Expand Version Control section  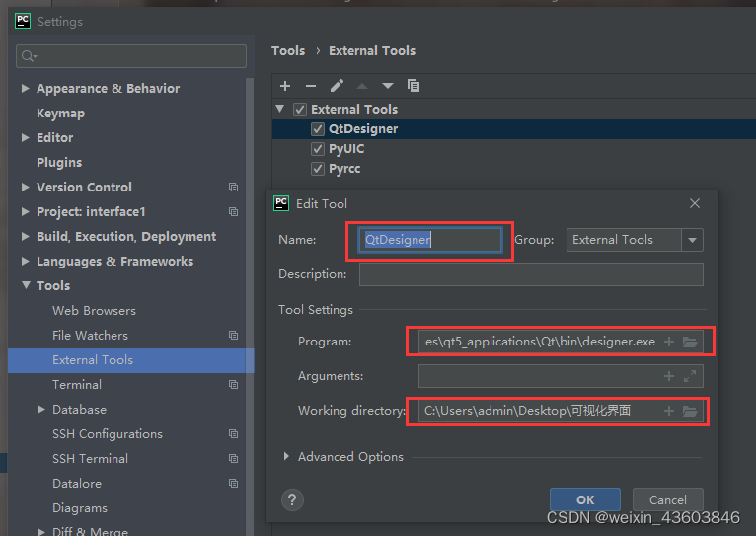pyautogui.click(x=26, y=187)
